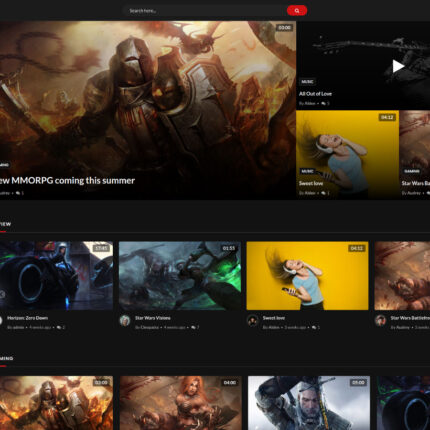Open 'New MMORPG coming this summer' title
The width and height of the screenshot is (430, 430).
tap(67, 180)
